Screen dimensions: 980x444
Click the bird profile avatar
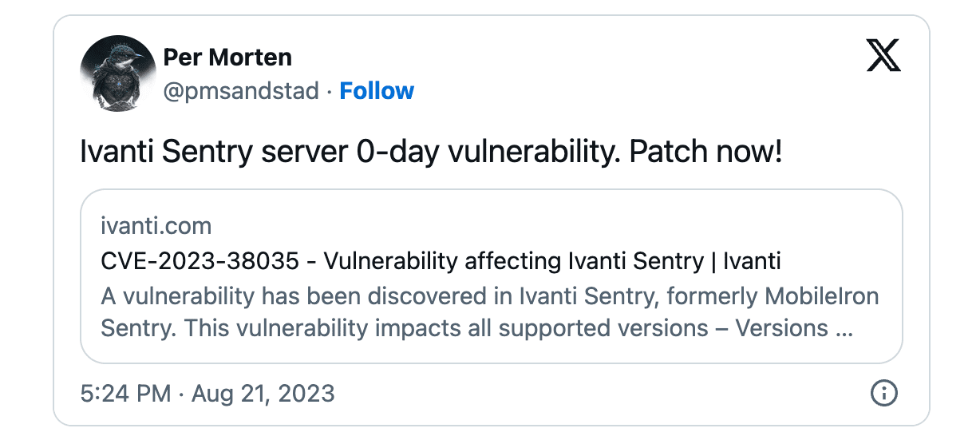(x=117, y=73)
